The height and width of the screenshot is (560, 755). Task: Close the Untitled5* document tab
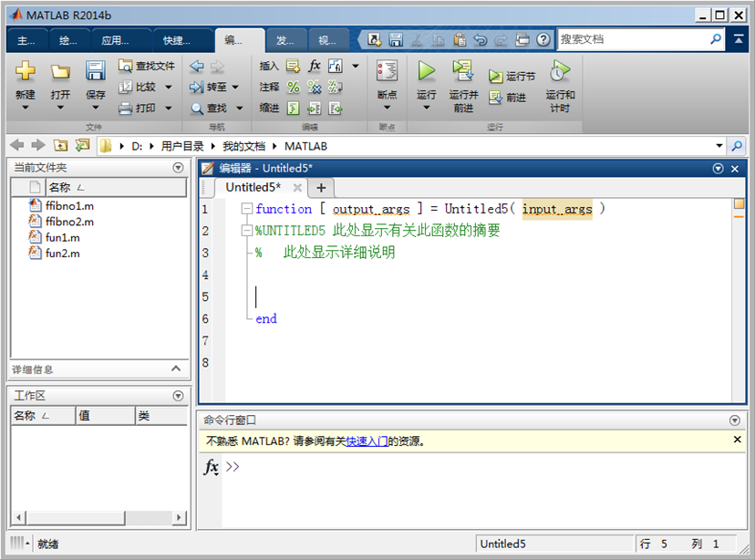pos(297,188)
